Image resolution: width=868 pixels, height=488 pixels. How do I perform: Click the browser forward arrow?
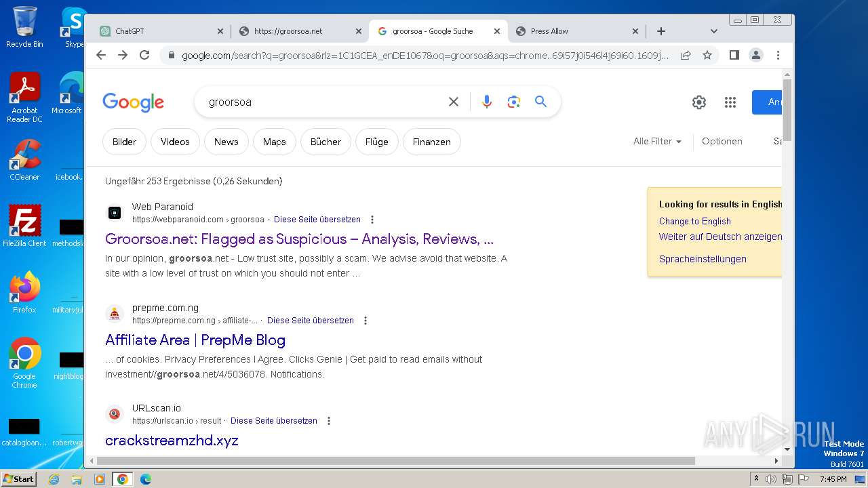tap(123, 55)
